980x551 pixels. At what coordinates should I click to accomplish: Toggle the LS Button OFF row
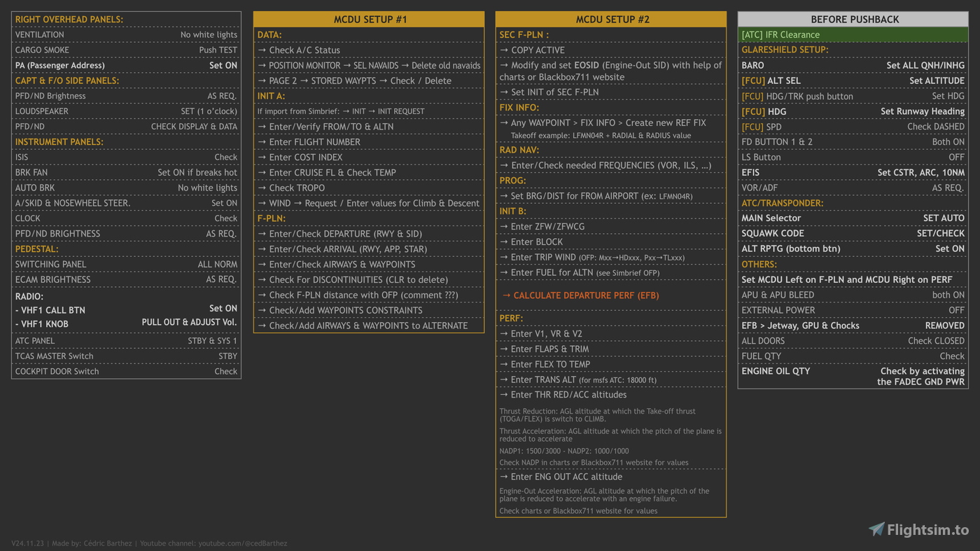coord(853,156)
